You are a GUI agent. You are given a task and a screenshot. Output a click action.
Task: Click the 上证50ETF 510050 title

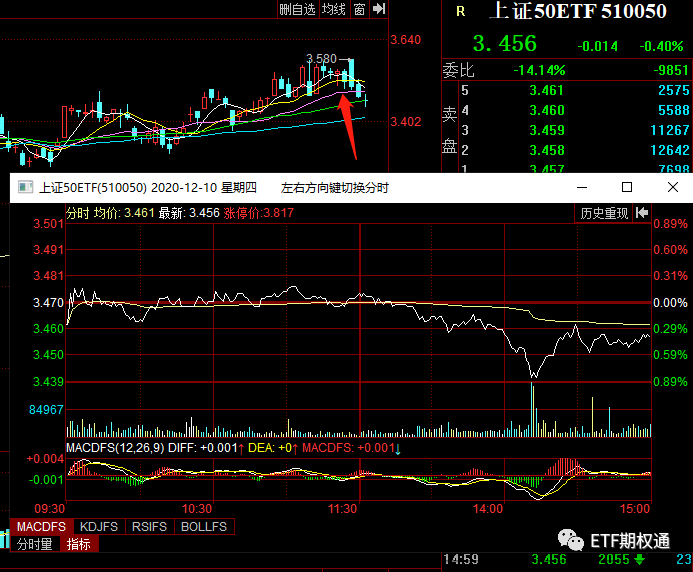(579, 11)
